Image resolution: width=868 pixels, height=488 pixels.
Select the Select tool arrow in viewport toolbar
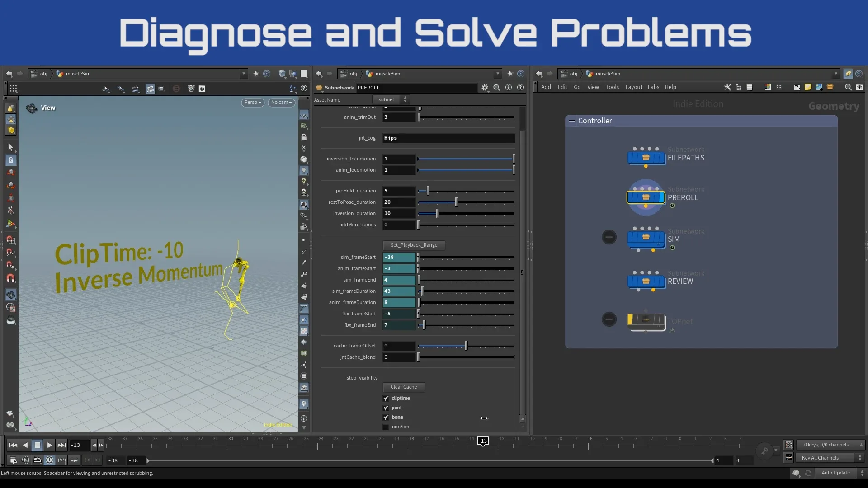pos(10,147)
